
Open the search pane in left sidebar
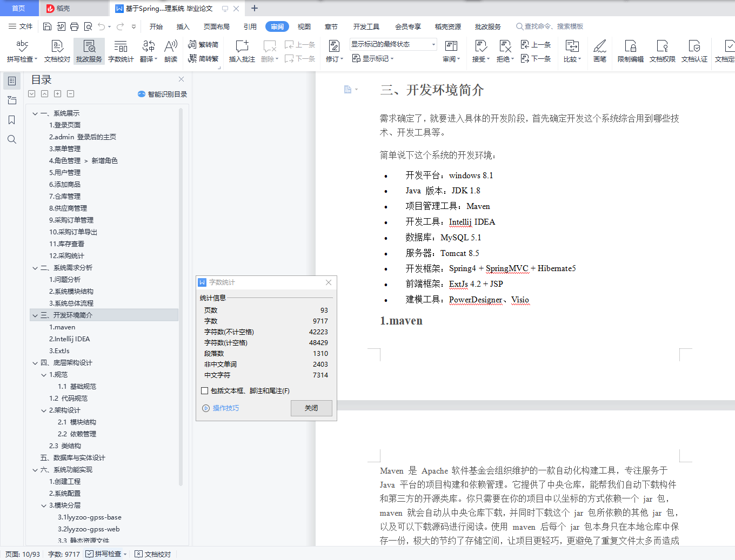(x=12, y=139)
